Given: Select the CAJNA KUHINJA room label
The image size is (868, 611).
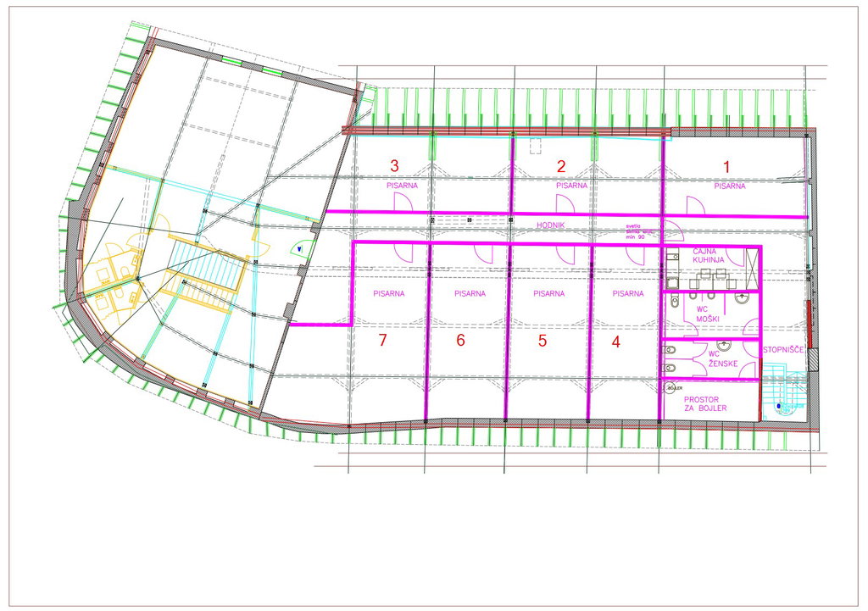Looking at the screenshot, I should click(x=710, y=258).
